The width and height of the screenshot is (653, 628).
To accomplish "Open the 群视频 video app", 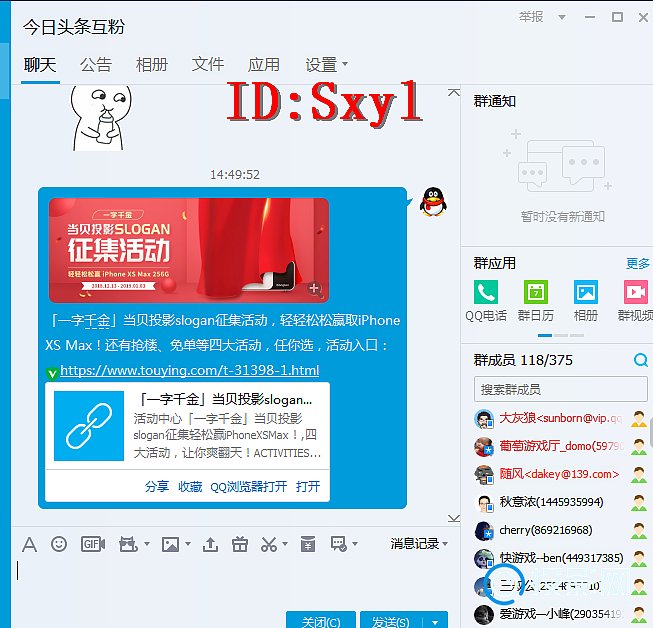I will point(636,292).
